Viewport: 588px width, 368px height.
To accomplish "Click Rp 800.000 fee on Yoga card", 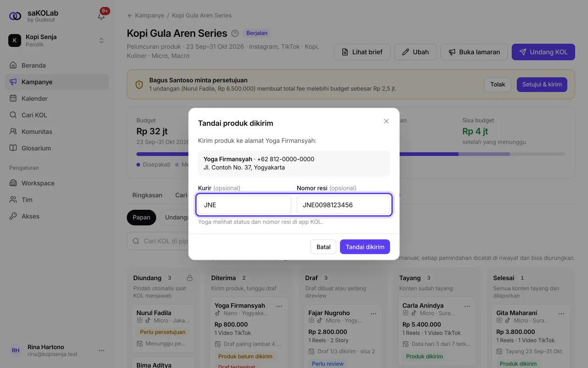I will coord(231,325).
